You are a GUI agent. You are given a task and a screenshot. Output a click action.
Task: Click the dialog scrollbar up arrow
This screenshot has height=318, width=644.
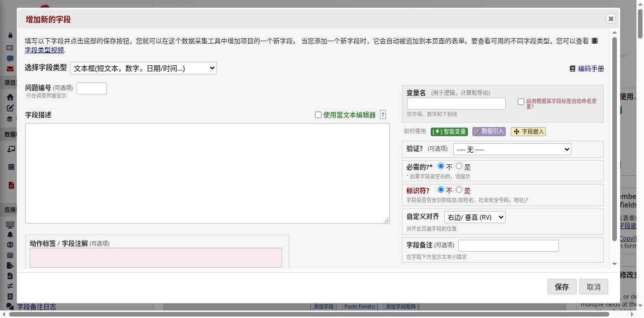coord(614,32)
